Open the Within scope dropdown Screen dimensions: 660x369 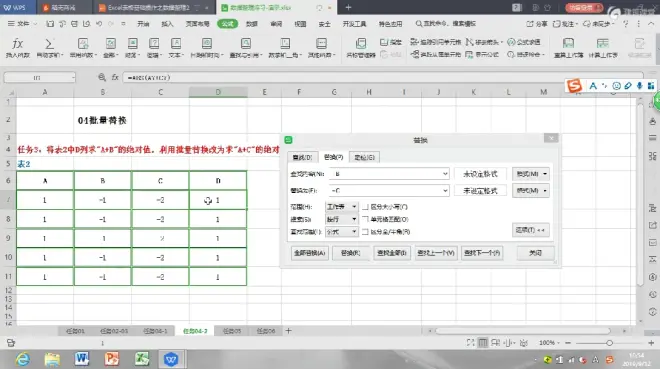click(x=341, y=207)
